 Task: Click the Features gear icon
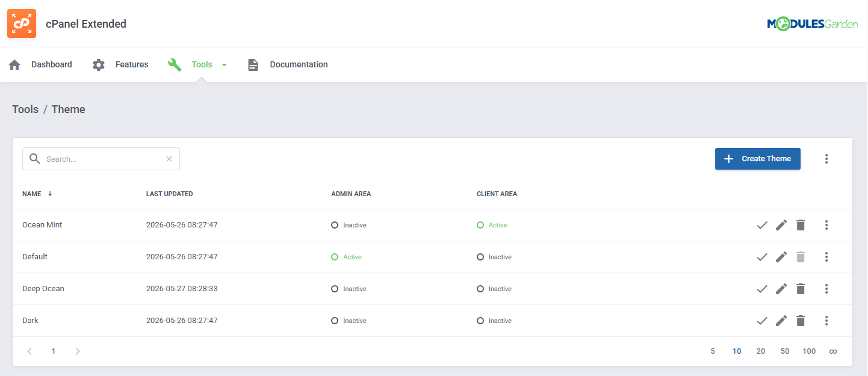click(99, 65)
